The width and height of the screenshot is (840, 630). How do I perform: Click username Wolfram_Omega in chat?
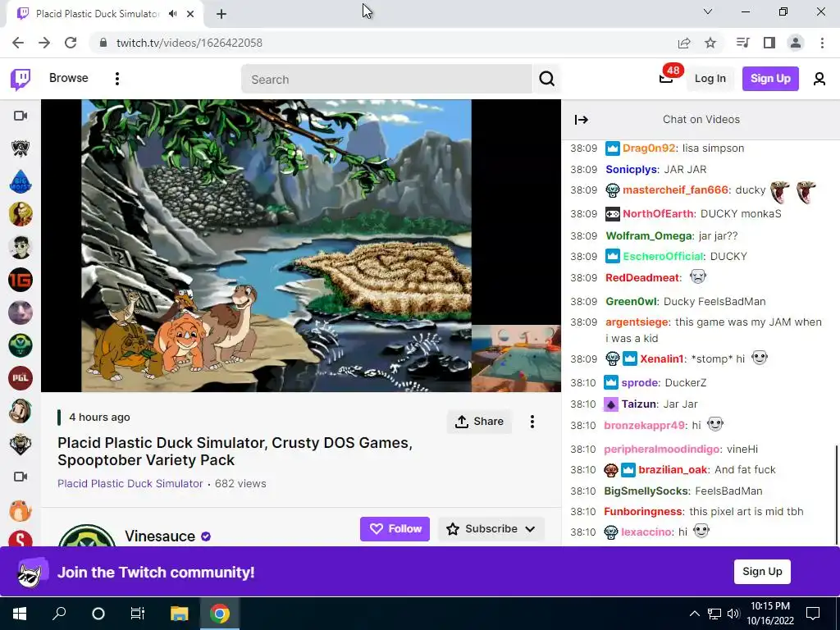tap(649, 236)
